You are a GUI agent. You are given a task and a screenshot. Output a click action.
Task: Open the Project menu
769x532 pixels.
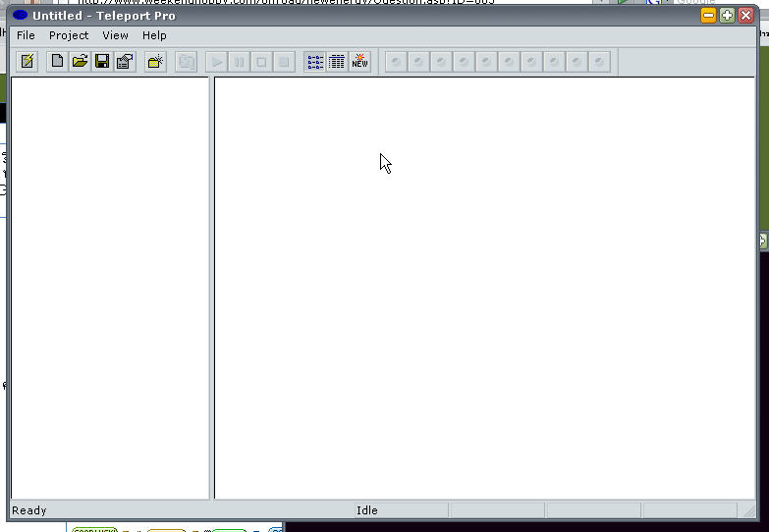pyautogui.click(x=69, y=35)
